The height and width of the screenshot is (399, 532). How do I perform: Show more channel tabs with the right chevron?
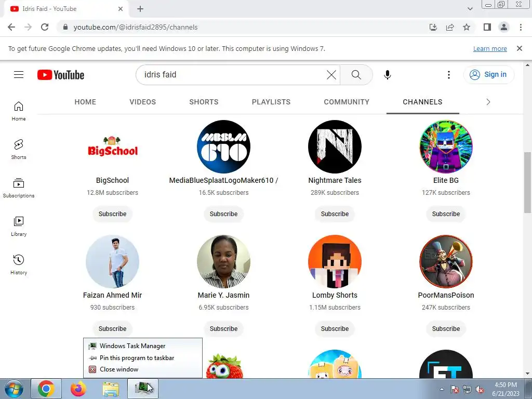488,102
